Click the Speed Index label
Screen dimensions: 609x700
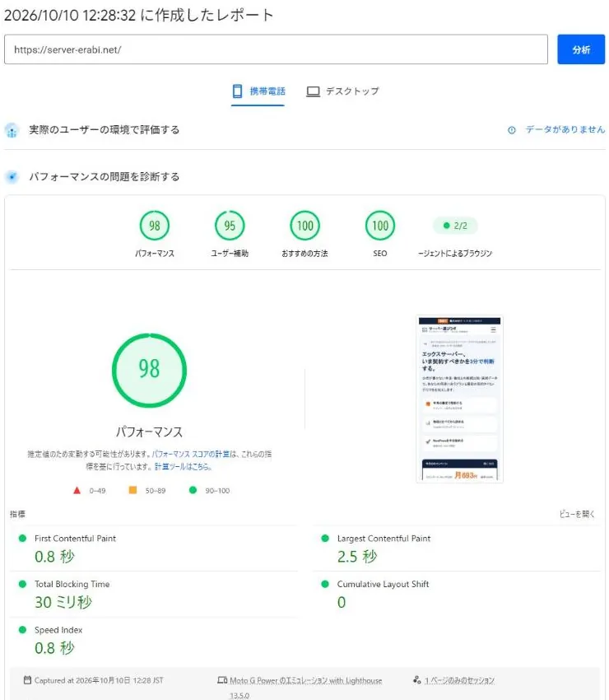pos(58,630)
